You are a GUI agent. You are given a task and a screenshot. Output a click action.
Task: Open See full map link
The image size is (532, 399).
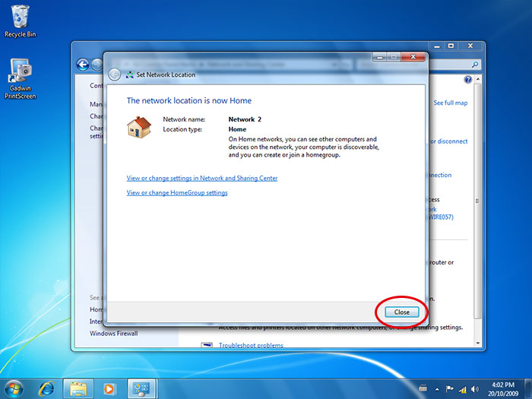click(x=450, y=103)
